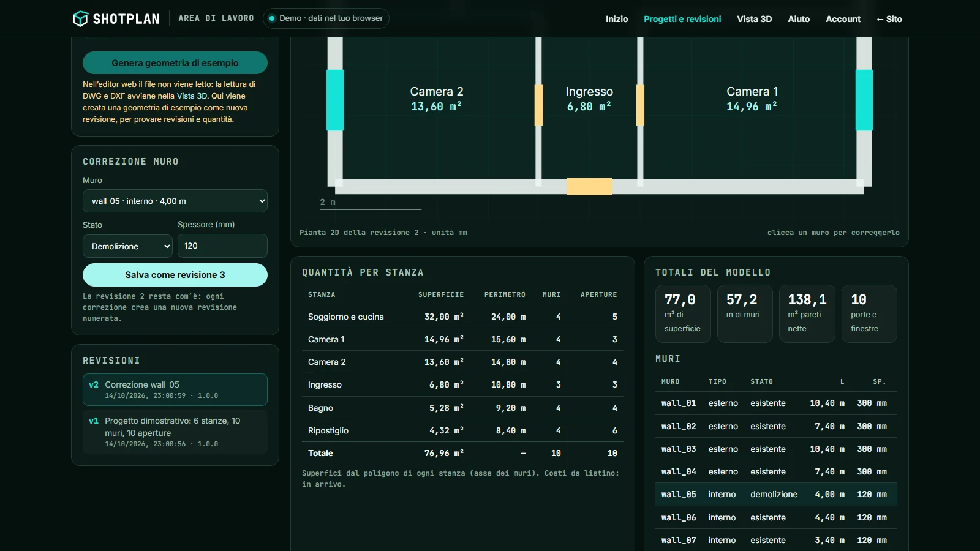Click the yellow door between Ingresso and Camera 1
This screenshot has width=980, height=551.
pyautogui.click(x=640, y=105)
